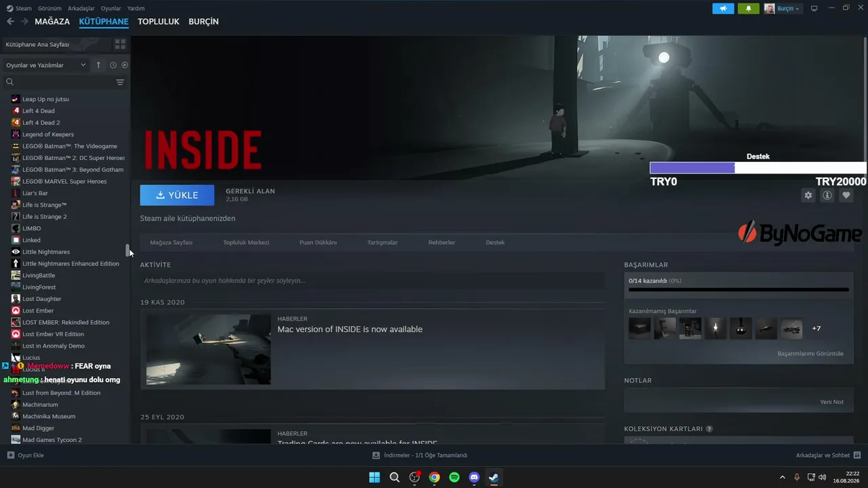Click the Left 4 Dead 2 game icon

tap(16, 123)
